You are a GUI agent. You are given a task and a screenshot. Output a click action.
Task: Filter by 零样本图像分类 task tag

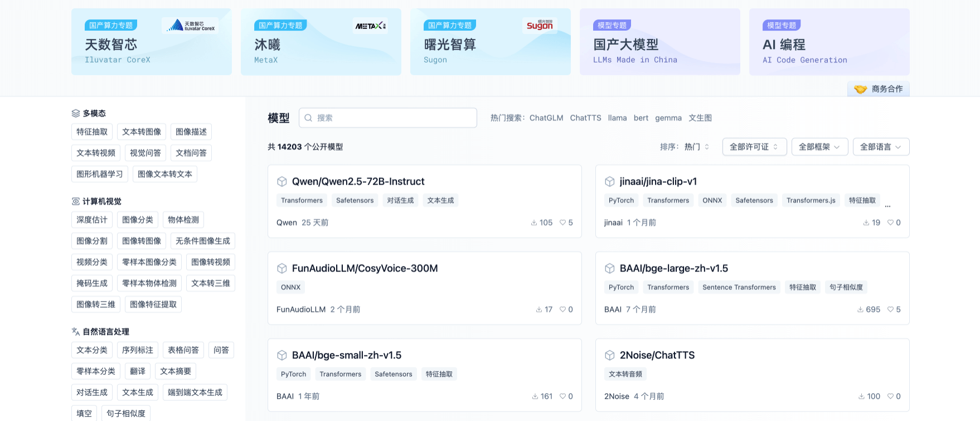(x=149, y=262)
